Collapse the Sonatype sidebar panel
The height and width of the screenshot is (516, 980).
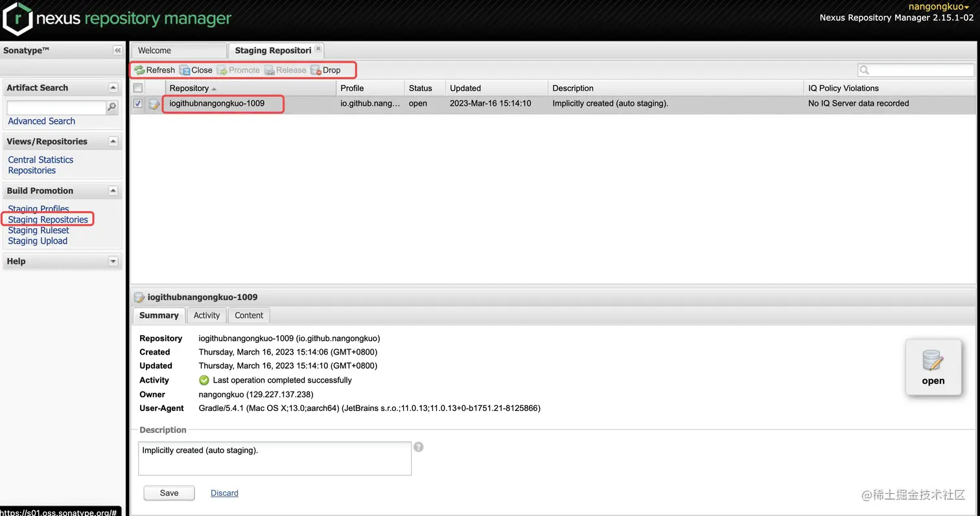(x=117, y=51)
